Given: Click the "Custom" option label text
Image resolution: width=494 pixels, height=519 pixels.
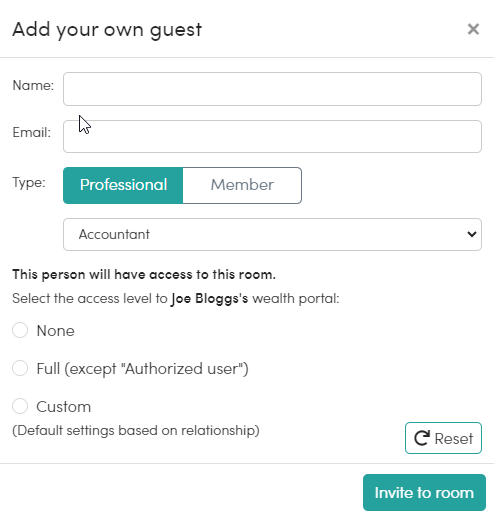Looking at the screenshot, I should pos(63,407).
